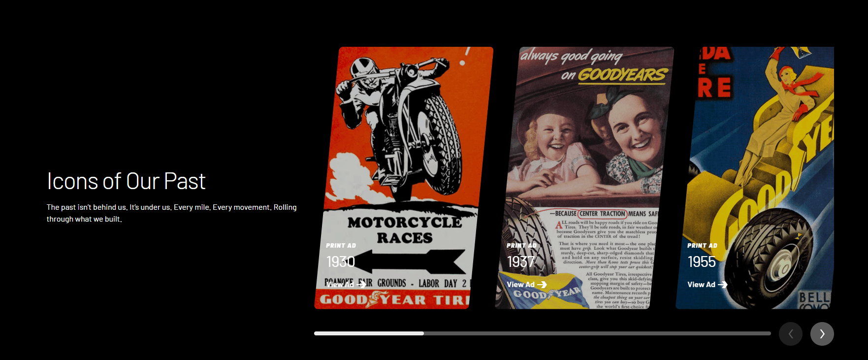Image resolution: width=868 pixels, height=360 pixels.
Task: Click the 1930 year label
Action: coord(340,262)
